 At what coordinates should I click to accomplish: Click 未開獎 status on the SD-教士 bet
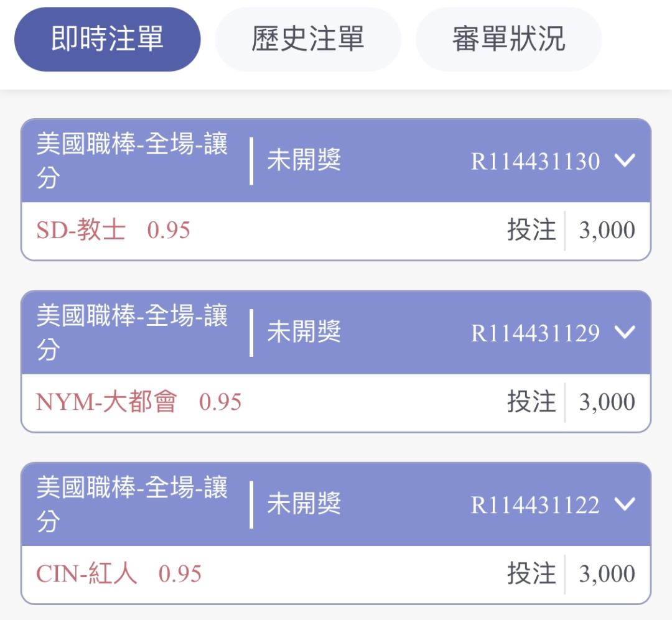tap(304, 161)
